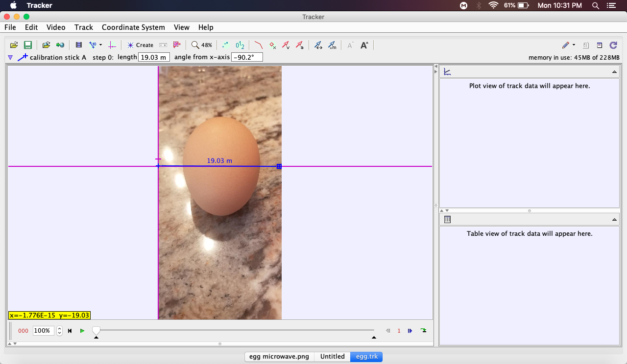Open the Spotlight search in menu bar
This screenshot has height=364, width=627.
[596, 5]
